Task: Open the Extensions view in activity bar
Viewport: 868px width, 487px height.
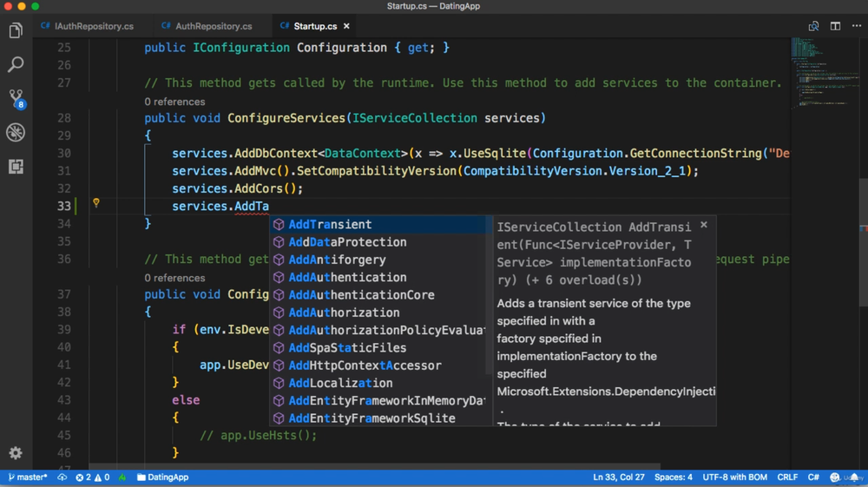Action: click(x=16, y=167)
